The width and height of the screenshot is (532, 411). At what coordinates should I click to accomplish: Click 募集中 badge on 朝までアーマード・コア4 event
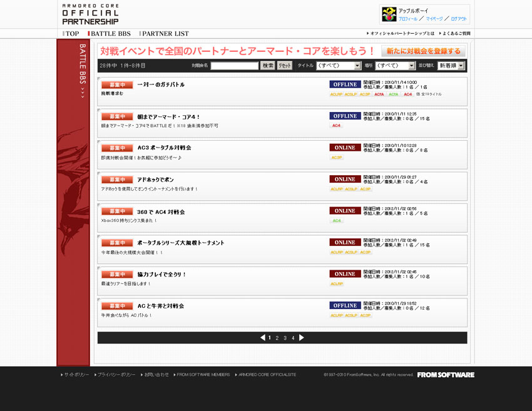click(x=117, y=116)
